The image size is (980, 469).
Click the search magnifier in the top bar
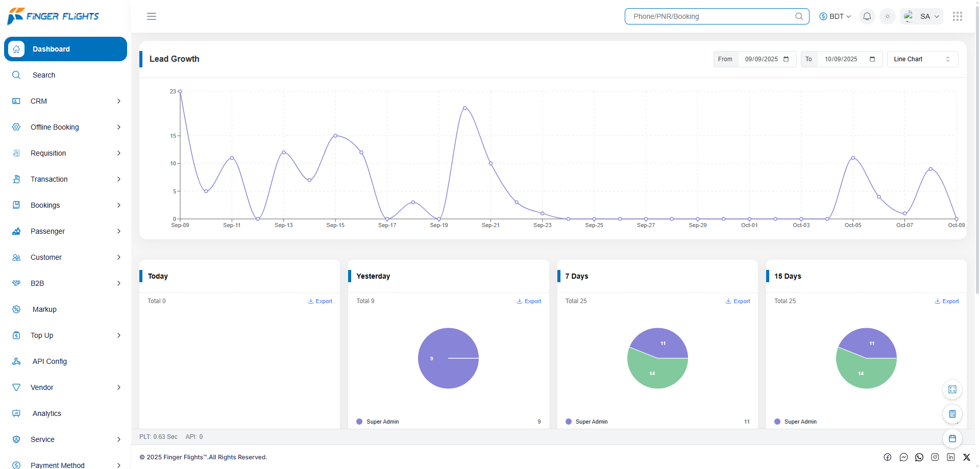pos(799,16)
